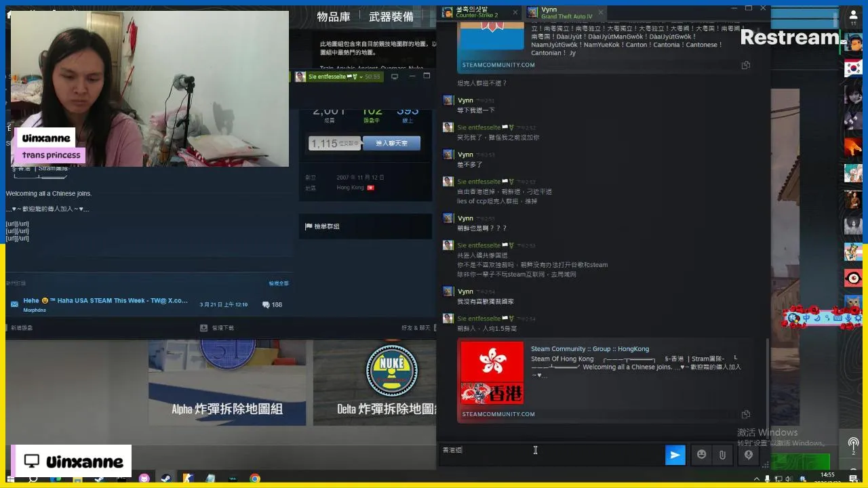Click the Hong Kong flag icon beside the location
Screen dimensions: 868x488
(x=370, y=188)
